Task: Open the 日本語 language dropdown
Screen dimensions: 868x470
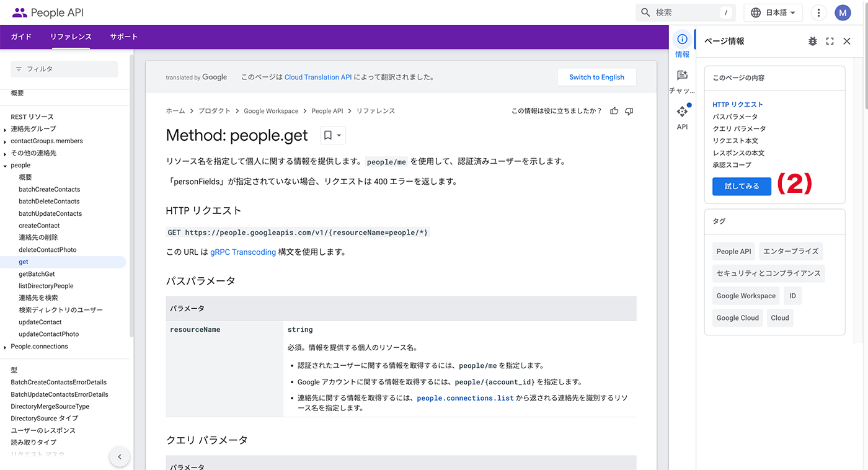Action: (774, 12)
